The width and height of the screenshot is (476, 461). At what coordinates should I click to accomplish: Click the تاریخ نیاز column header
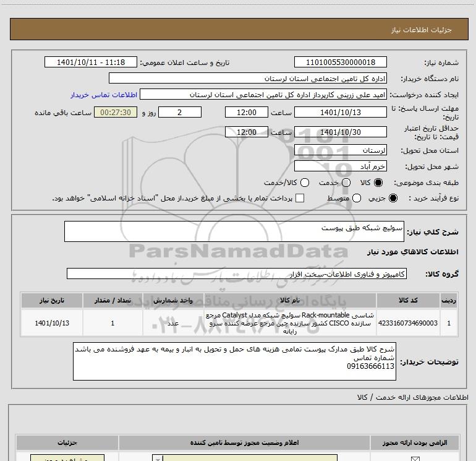[x=51, y=300]
